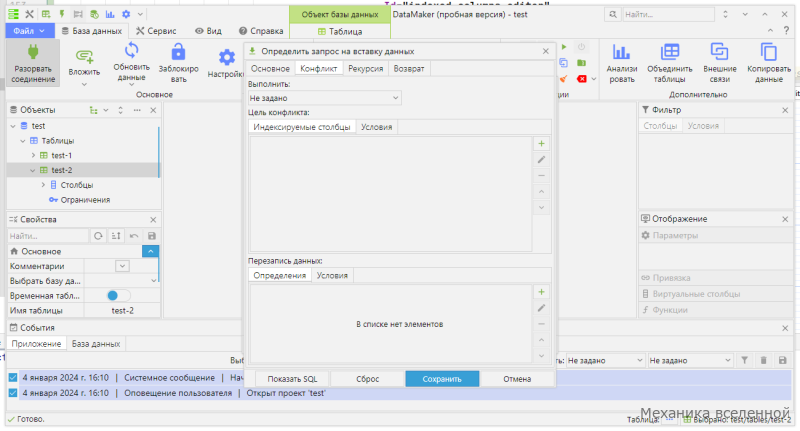Click the Обновить данные refresh icon
The image size is (800, 431).
coord(132,50)
